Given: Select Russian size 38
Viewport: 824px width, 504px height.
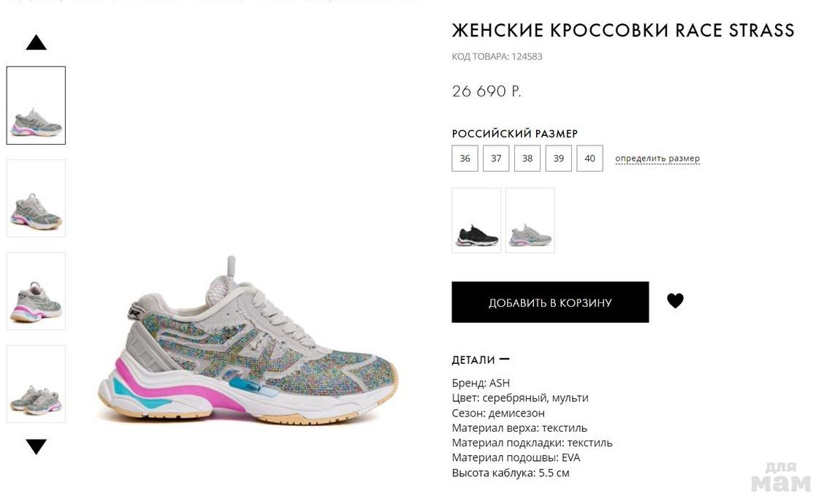Looking at the screenshot, I should (527, 159).
